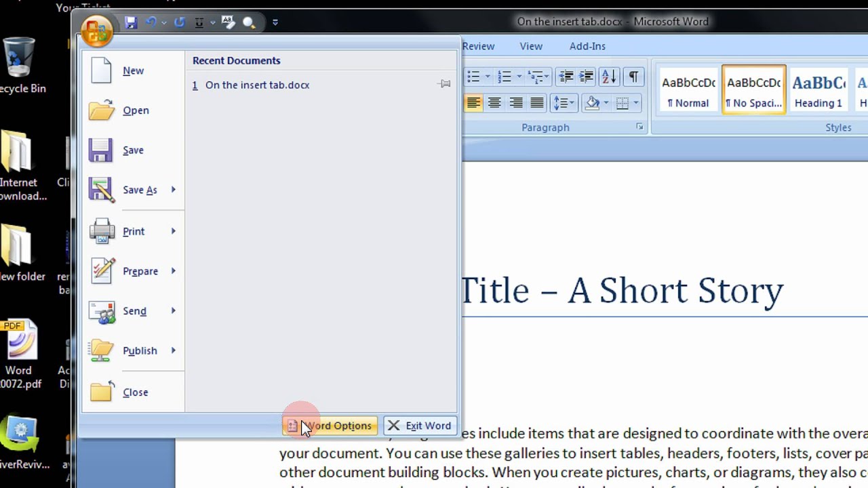Choose Save in the Office menu
The width and height of the screenshot is (868, 488).
pos(134,150)
